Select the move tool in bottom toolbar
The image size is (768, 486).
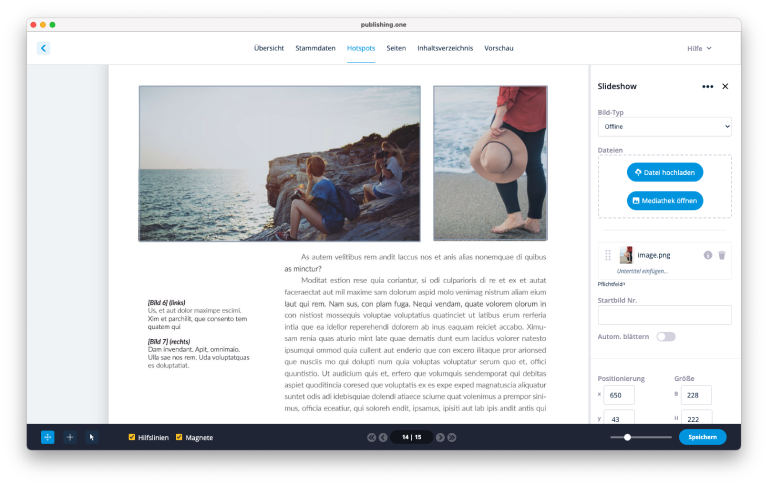pos(48,437)
